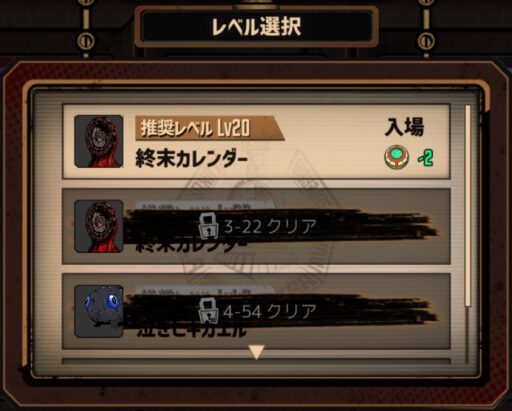Screen dimensions: 512x411
Task: Click the 3-22 クリア unlock requirement text
Action: 270,227
